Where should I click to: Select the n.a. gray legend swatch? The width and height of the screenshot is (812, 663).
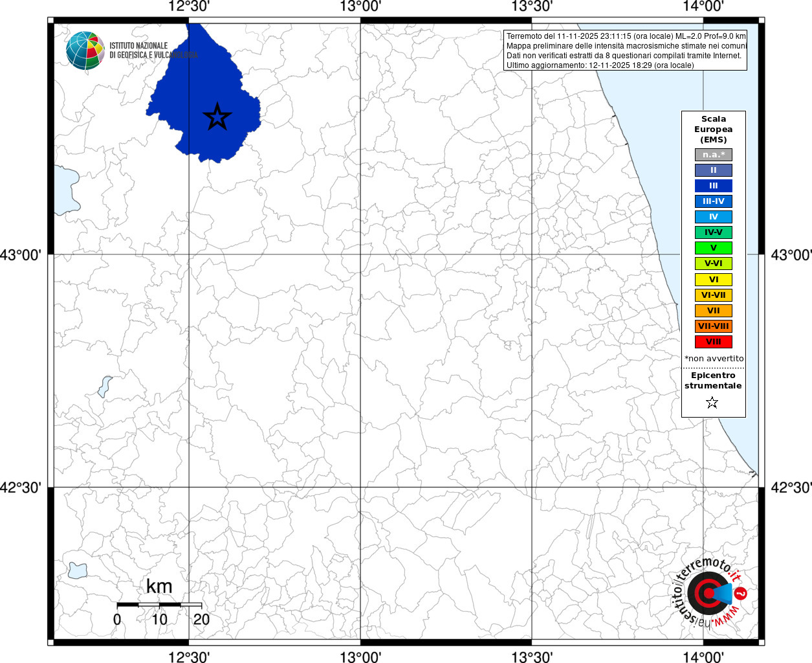713,155
